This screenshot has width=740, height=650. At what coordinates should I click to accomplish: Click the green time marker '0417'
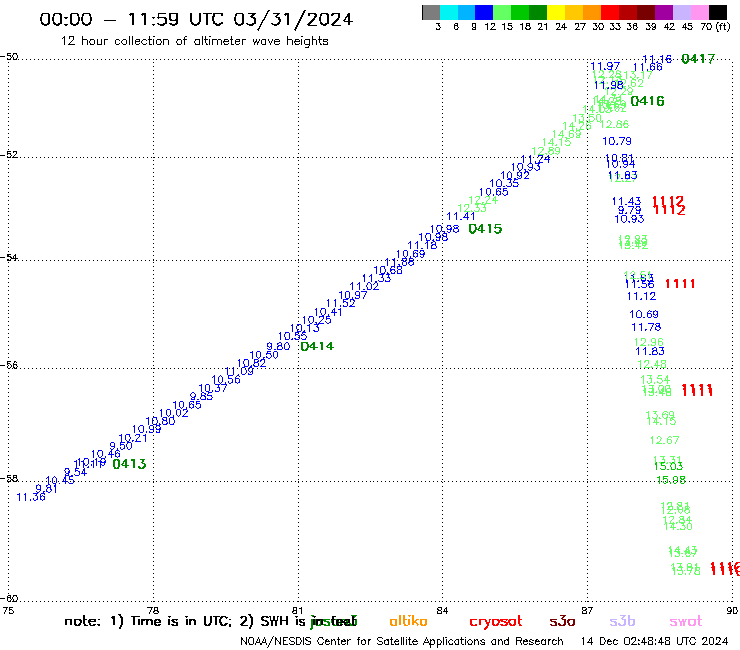click(x=698, y=59)
